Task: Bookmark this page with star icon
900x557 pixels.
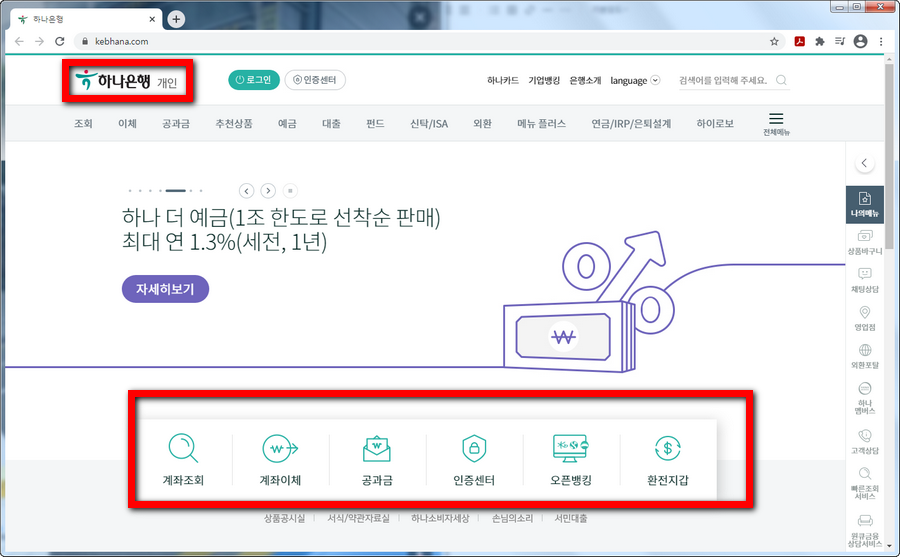Action: tap(774, 41)
